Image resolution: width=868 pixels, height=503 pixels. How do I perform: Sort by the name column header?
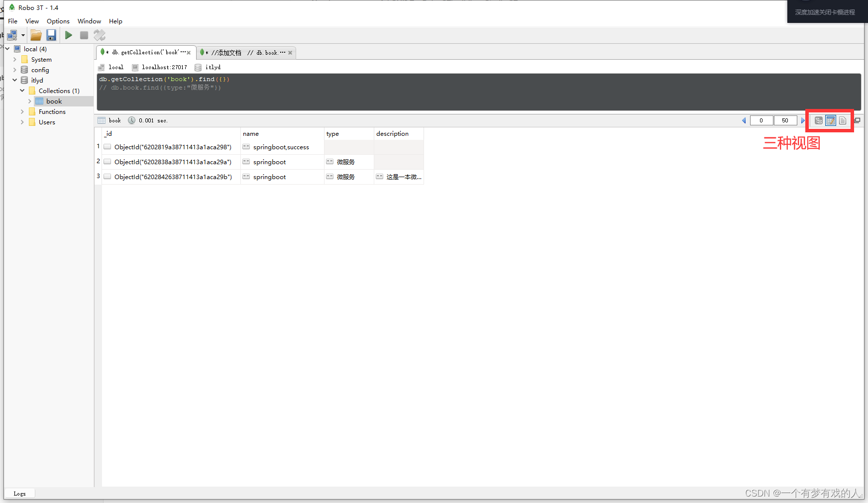(282, 133)
